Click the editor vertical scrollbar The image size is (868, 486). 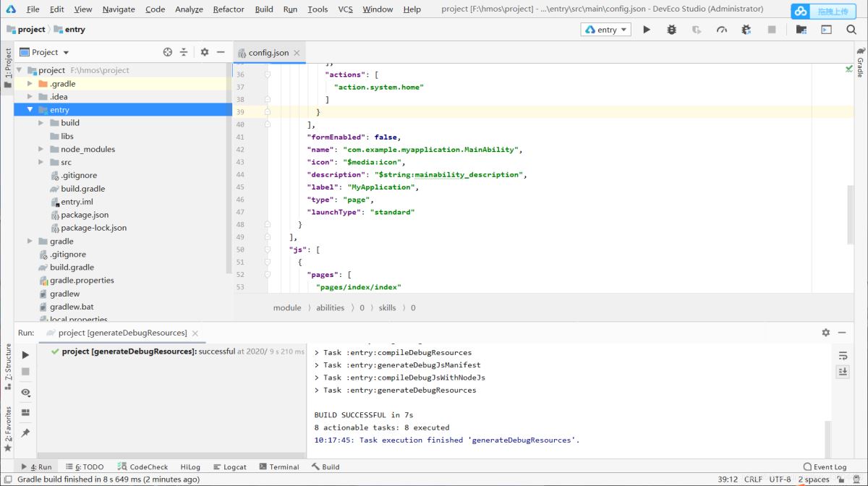pos(850,215)
